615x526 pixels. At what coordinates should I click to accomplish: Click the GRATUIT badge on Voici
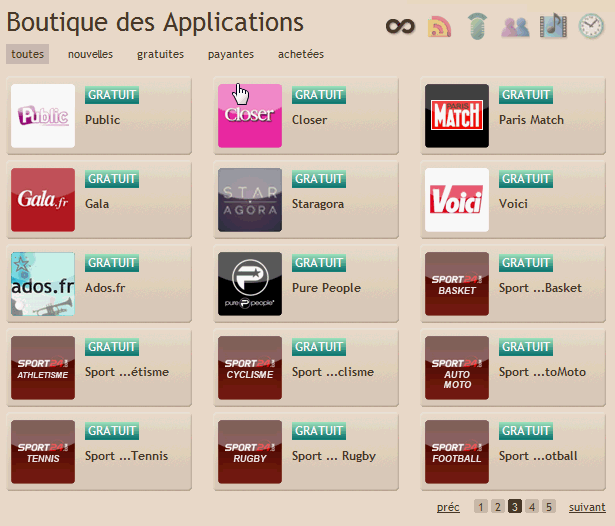[x=526, y=179]
